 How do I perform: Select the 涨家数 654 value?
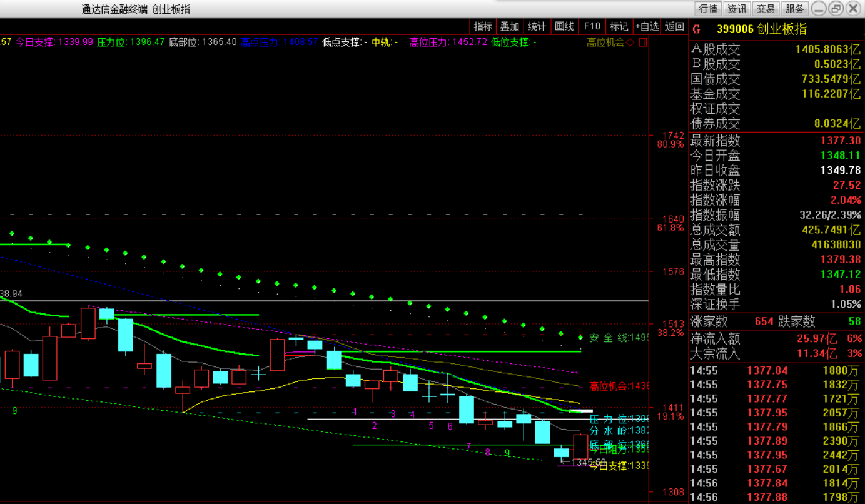coord(764,321)
